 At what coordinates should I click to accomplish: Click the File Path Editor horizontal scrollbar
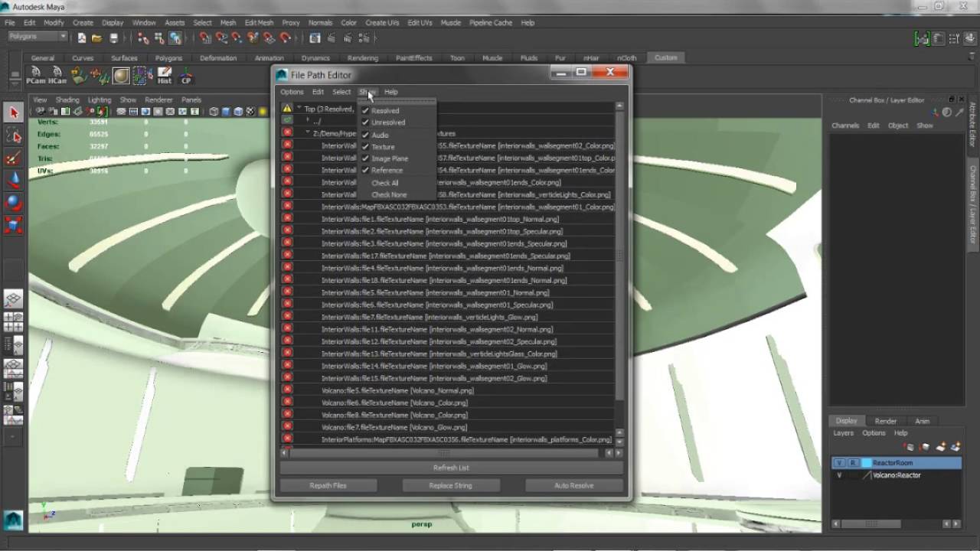coord(444,453)
